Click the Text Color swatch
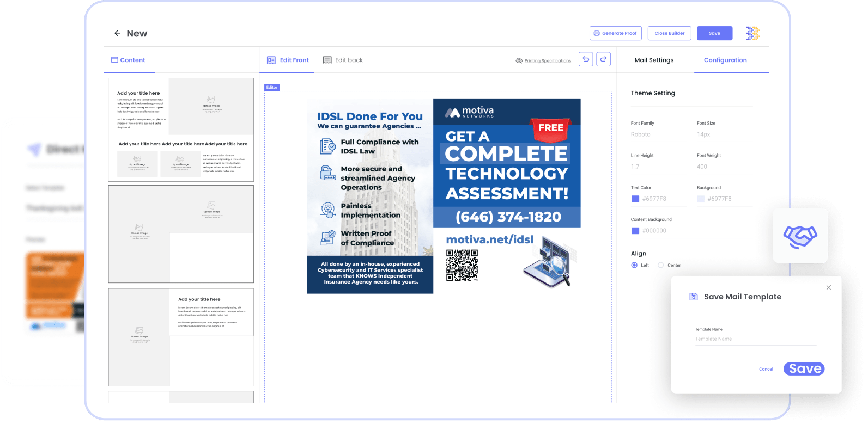This screenshot has width=868, height=424. (635, 199)
